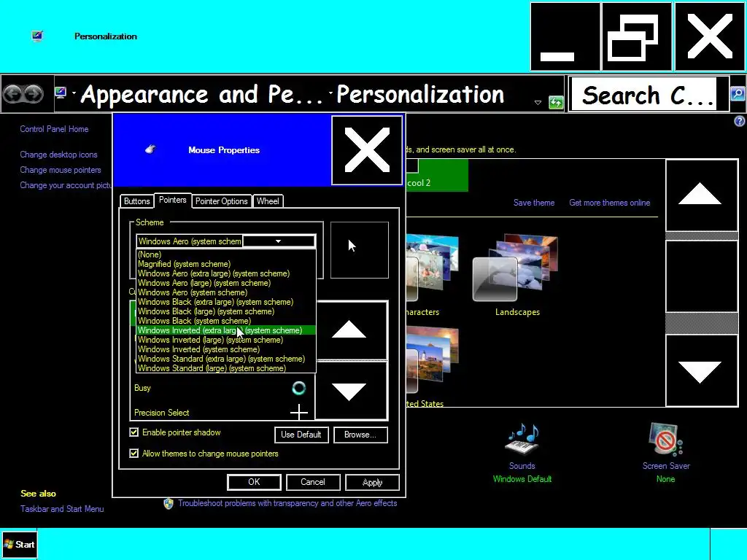This screenshot has width=747, height=560.
Task: Click the Back navigation arrow
Action: point(13,94)
